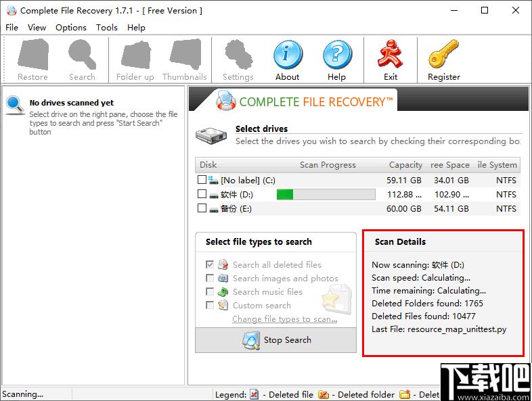
Task: Click Scan speed: Calculating... text
Action: click(421, 278)
